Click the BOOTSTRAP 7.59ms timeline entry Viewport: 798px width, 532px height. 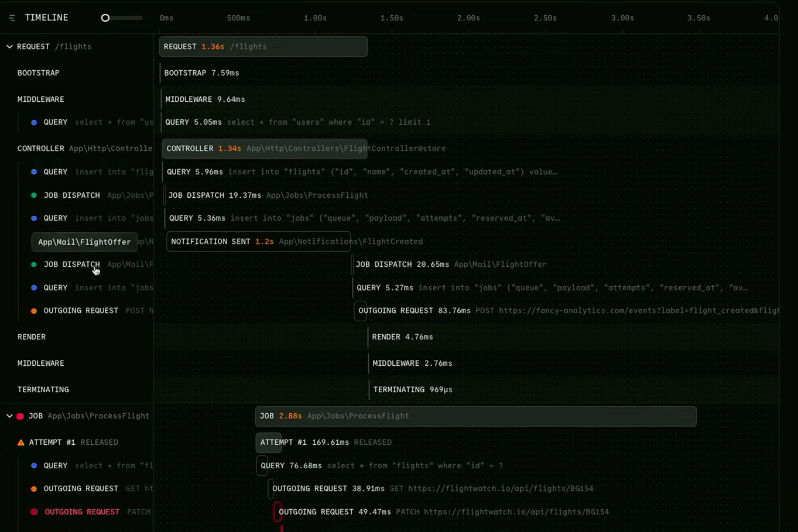tap(201, 73)
